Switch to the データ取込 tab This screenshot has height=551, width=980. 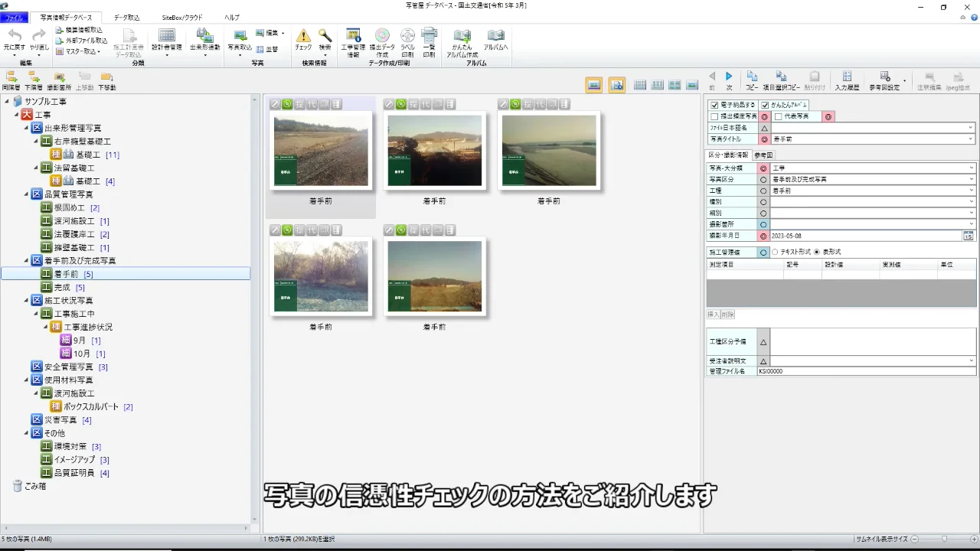point(126,17)
